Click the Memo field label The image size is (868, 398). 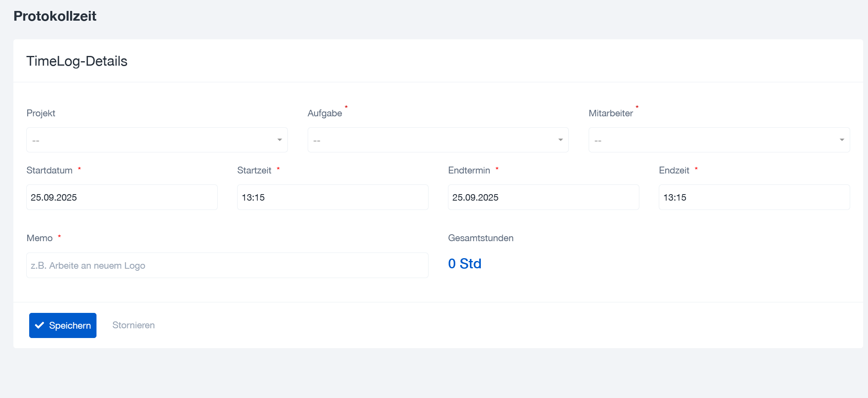40,238
